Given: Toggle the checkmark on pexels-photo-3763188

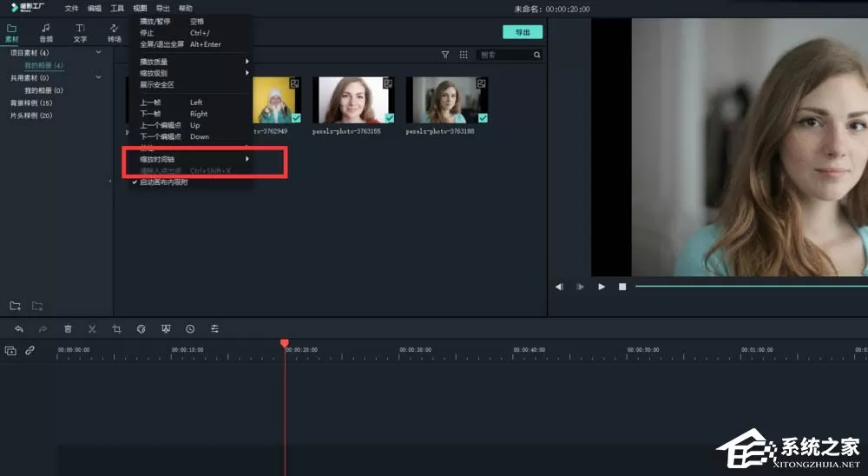Looking at the screenshot, I should pos(483,118).
